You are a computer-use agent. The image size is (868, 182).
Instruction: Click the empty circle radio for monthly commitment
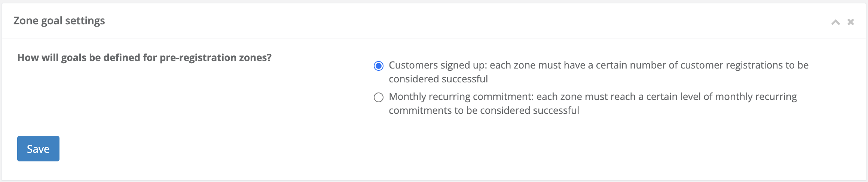click(379, 97)
